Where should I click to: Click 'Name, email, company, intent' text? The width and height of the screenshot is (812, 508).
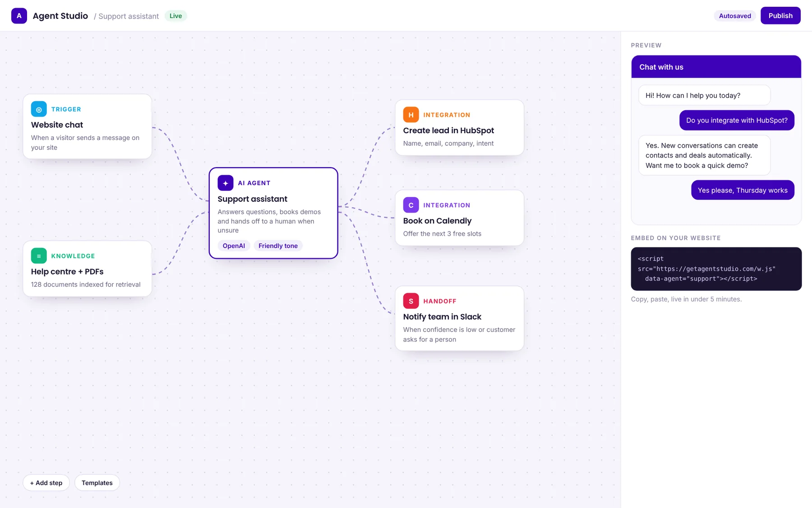point(448,143)
